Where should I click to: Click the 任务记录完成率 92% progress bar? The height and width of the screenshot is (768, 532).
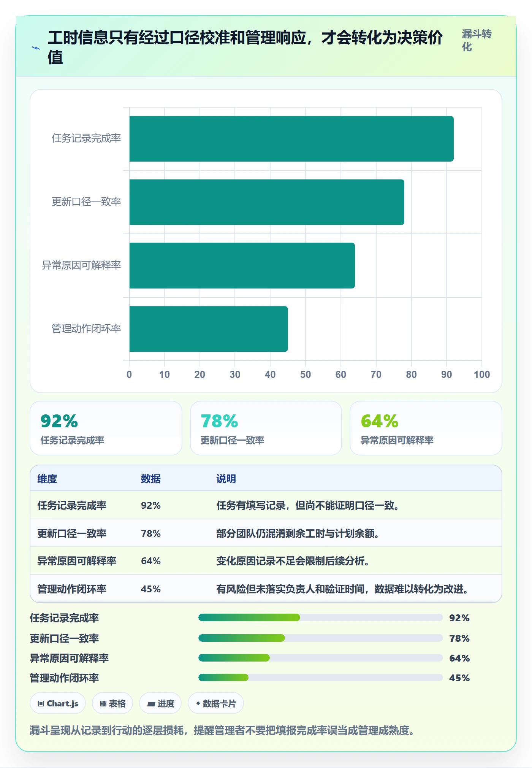point(321,617)
